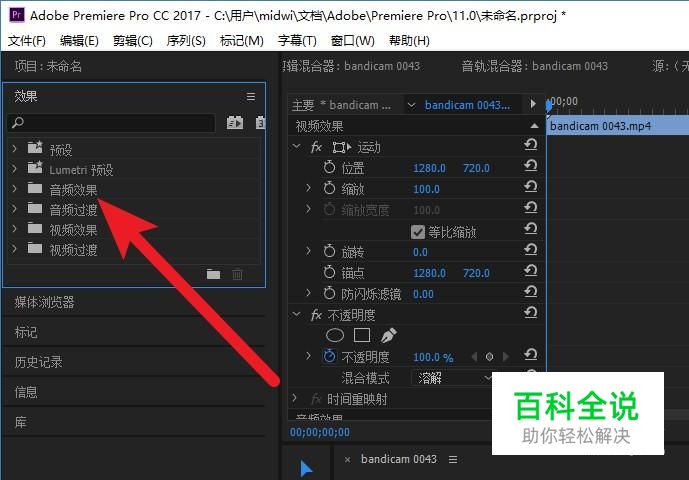Screen dimensions: 689x480
Task: Expand the 音频过渡 folder
Action: [x=15, y=208]
